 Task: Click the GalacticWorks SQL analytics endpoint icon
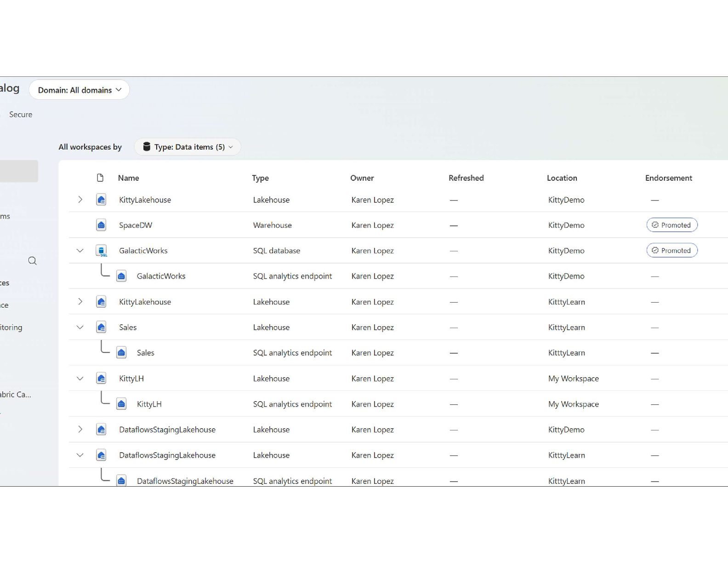click(121, 276)
